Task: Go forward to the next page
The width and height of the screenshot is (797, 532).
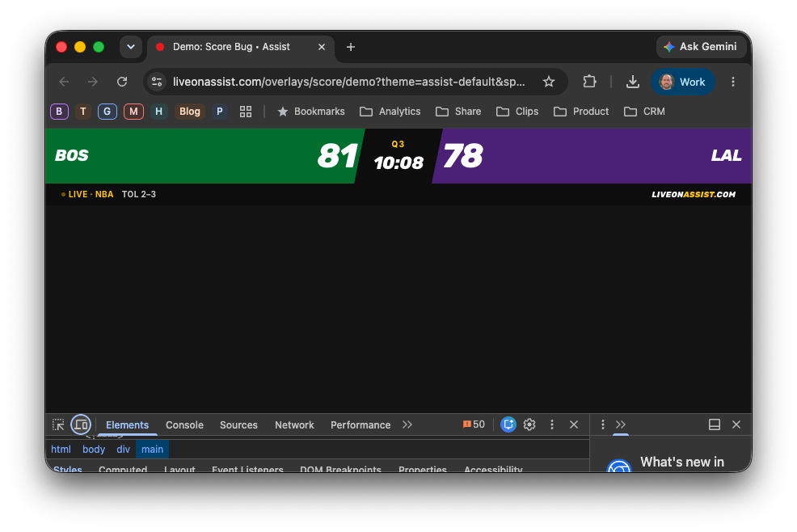Action: click(92, 82)
